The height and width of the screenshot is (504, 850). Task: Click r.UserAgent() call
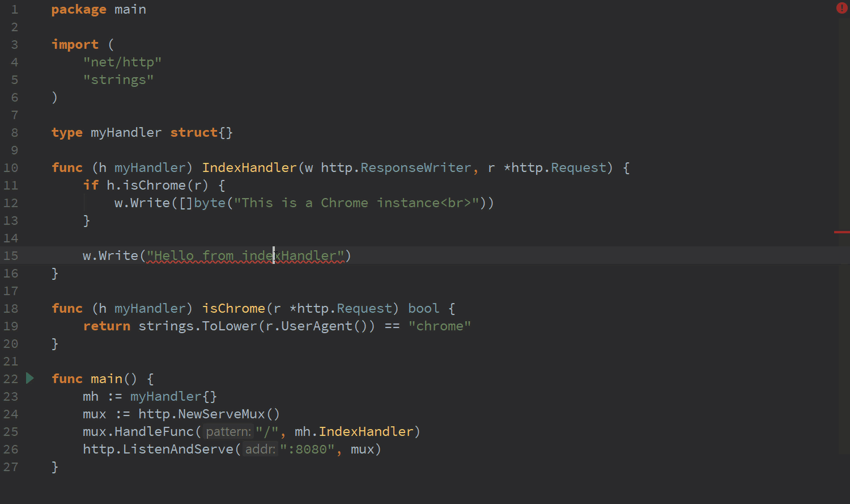coord(317,326)
